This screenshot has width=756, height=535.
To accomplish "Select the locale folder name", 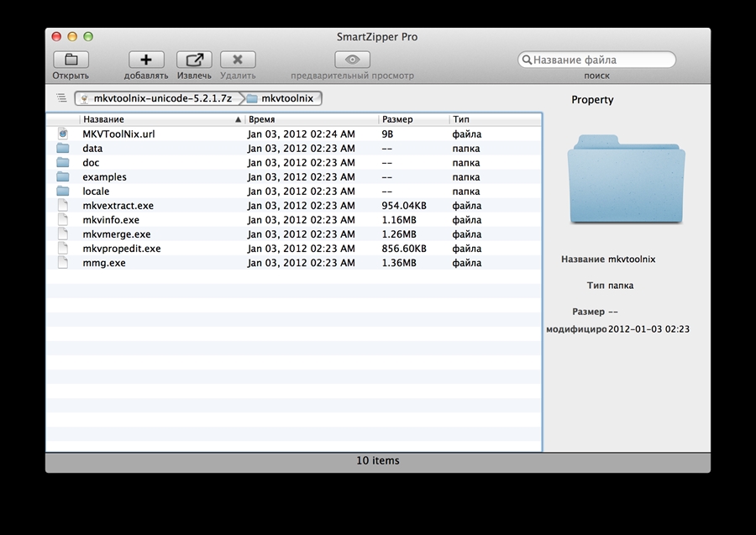I will click(x=96, y=191).
